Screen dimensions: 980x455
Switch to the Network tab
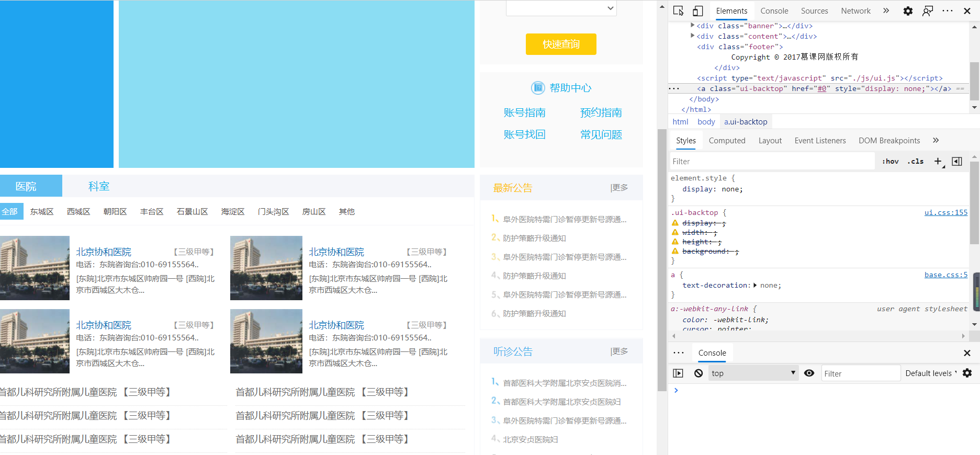855,11
